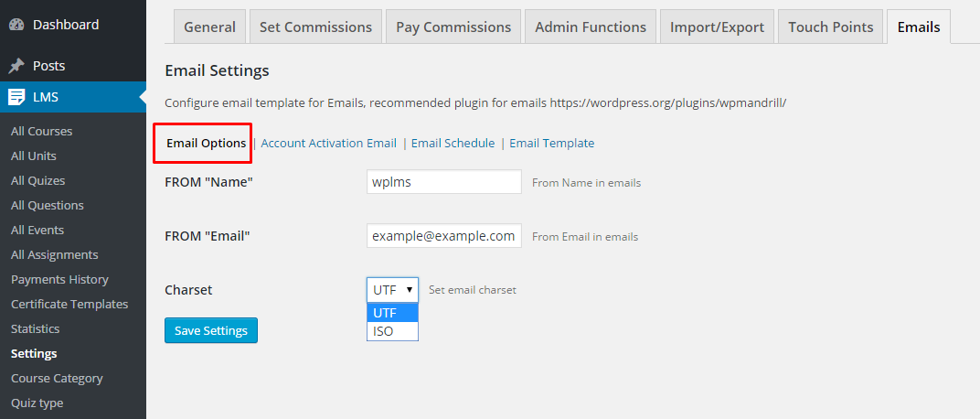Click the Posts pushpin icon
The width and height of the screenshot is (980, 419).
pyautogui.click(x=16, y=66)
